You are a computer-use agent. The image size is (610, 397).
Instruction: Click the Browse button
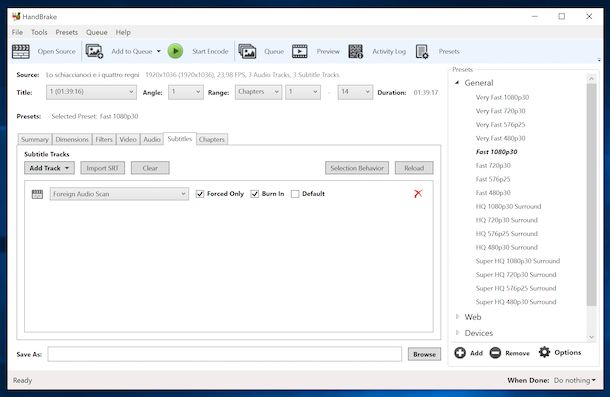click(424, 354)
